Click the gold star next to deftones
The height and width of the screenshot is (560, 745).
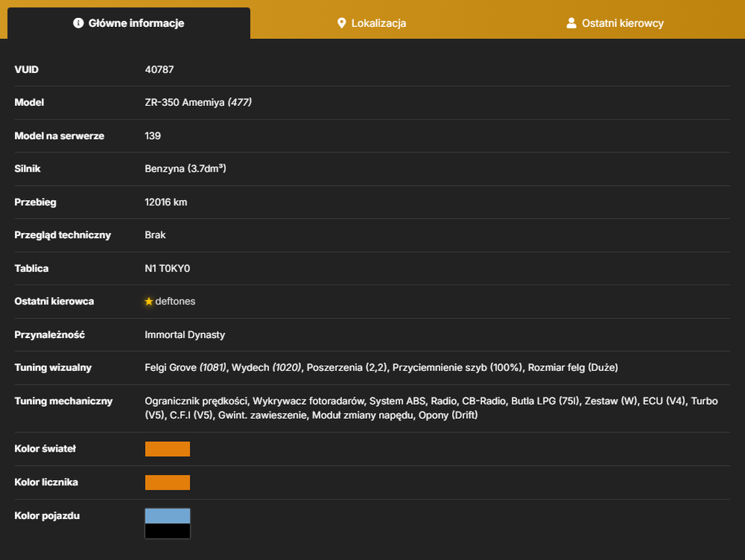(149, 302)
